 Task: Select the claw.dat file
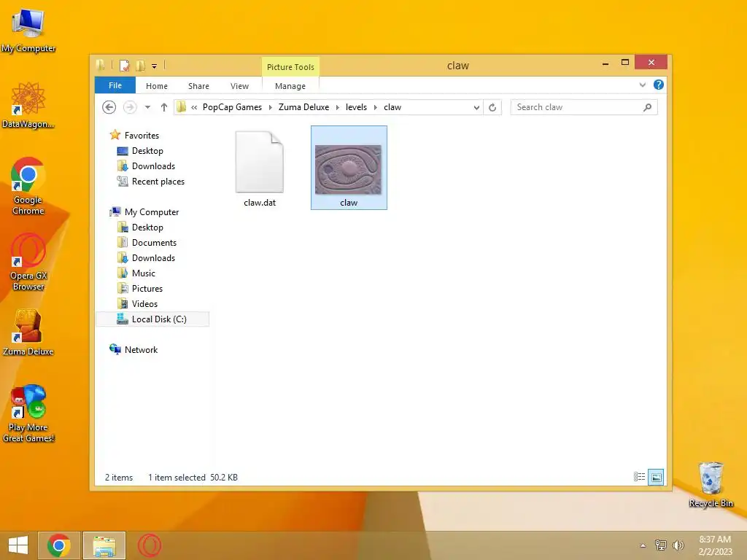[260, 168]
